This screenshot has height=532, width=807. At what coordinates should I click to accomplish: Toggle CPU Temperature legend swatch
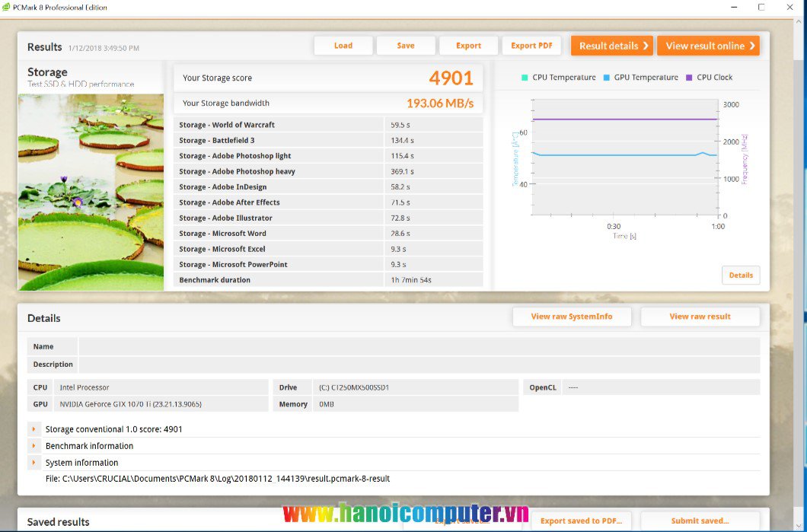[x=525, y=78]
